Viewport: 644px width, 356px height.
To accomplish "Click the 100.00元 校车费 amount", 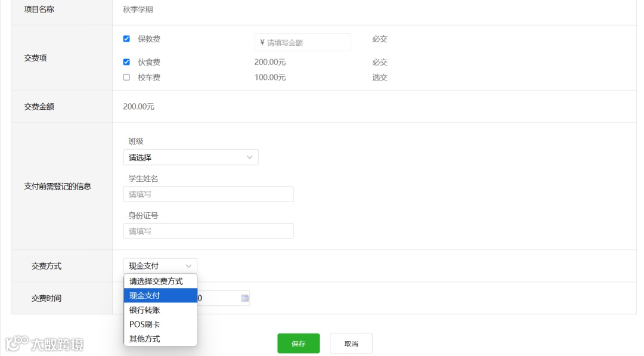I will tap(270, 77).
